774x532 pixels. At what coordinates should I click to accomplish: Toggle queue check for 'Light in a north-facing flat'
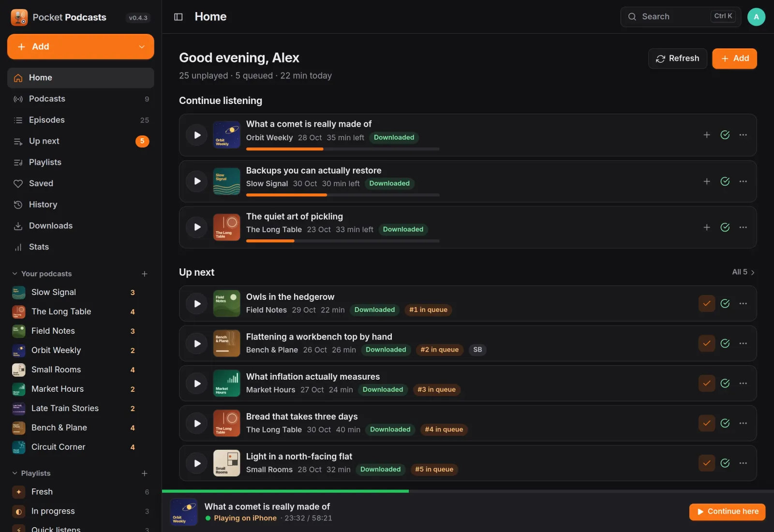pyautogui.click(x=707, y=463)
